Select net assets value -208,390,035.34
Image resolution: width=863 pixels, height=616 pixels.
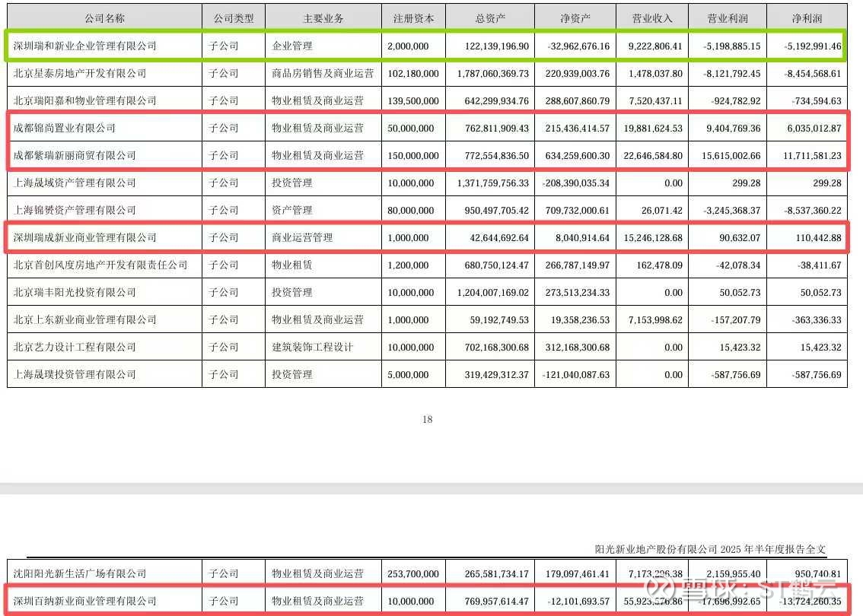[x=575, y=183]
